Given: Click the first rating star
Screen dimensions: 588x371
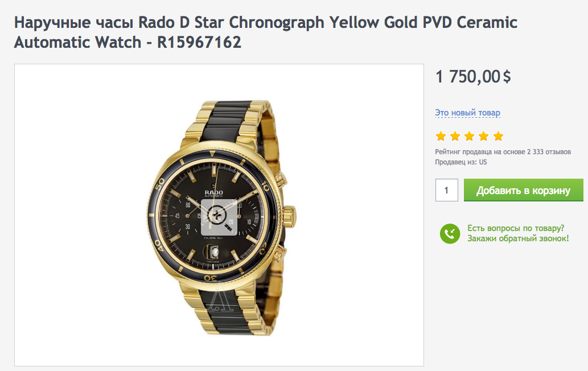Looking at the screenshot, I should click(x=441, y=136).
